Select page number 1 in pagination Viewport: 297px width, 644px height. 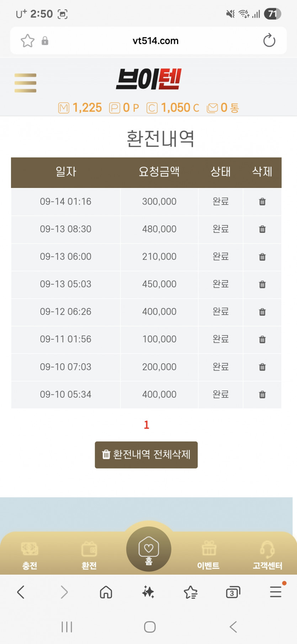(147, 425)
